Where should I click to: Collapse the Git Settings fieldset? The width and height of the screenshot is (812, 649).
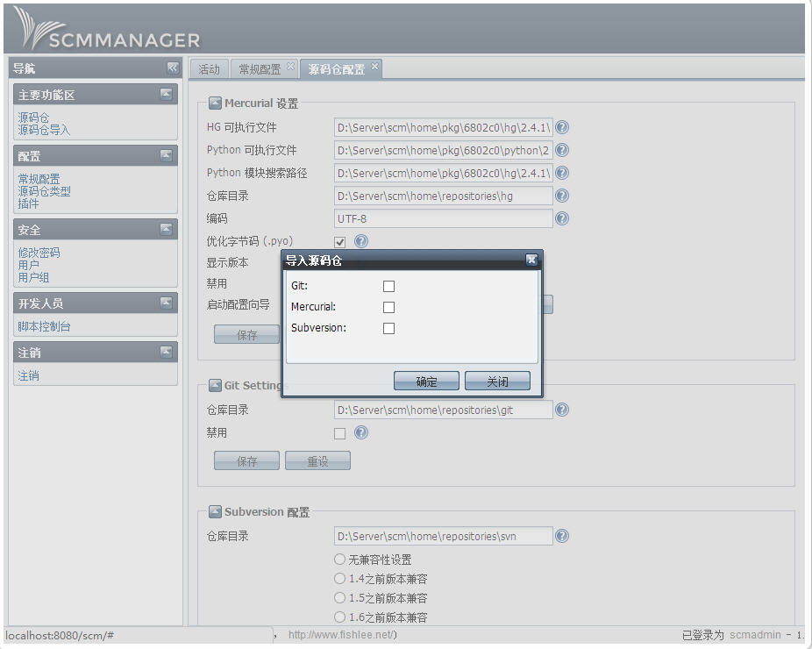pyautogui.click(x=215, y=385)
